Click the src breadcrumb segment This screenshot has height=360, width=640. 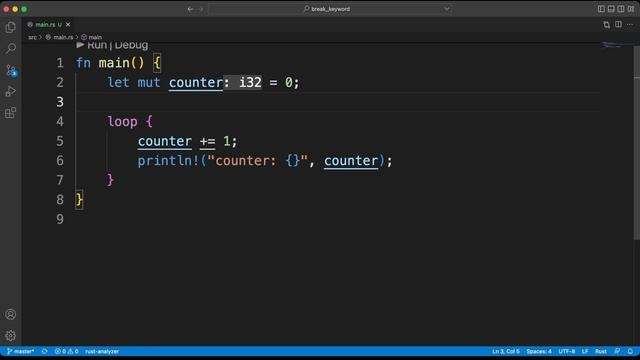[32, 37]
